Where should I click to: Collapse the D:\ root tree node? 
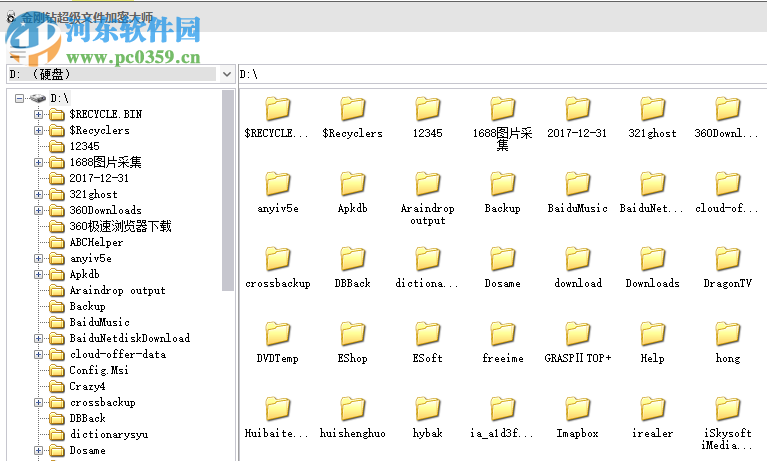coord(19,98)
